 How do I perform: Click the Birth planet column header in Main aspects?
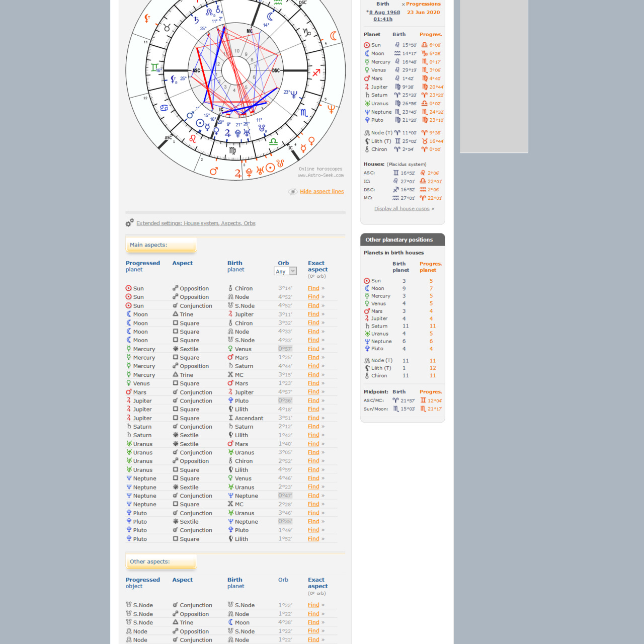(235, 266)
